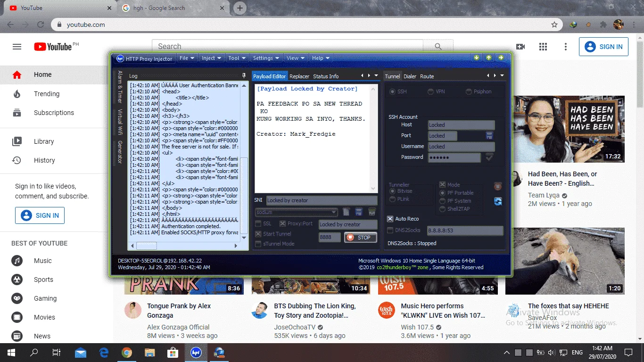Screen dimensions: 644x362
Task: Pin the Log panel with the pushpin icon
Action: 244,76
